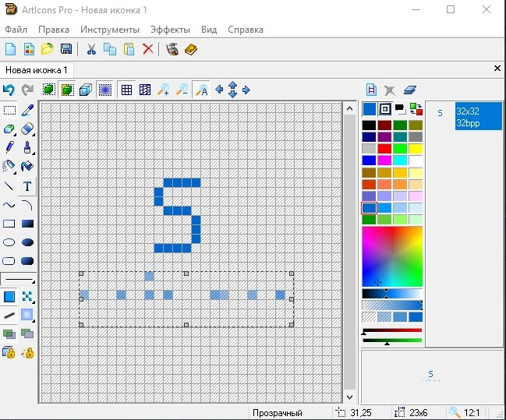The image size is (506, 420).
Task: Open the Файл menu
Action: click(x=16, y=30)
